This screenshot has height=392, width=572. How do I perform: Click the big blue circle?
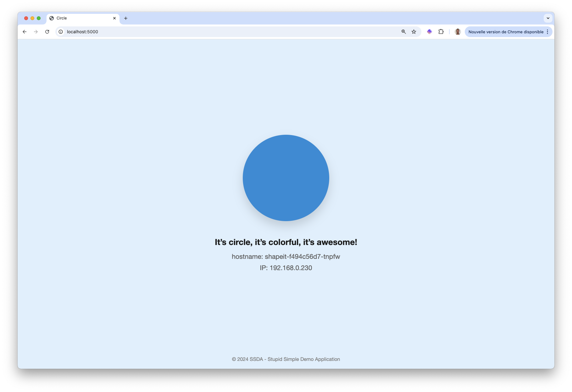[x=286, y=178]
